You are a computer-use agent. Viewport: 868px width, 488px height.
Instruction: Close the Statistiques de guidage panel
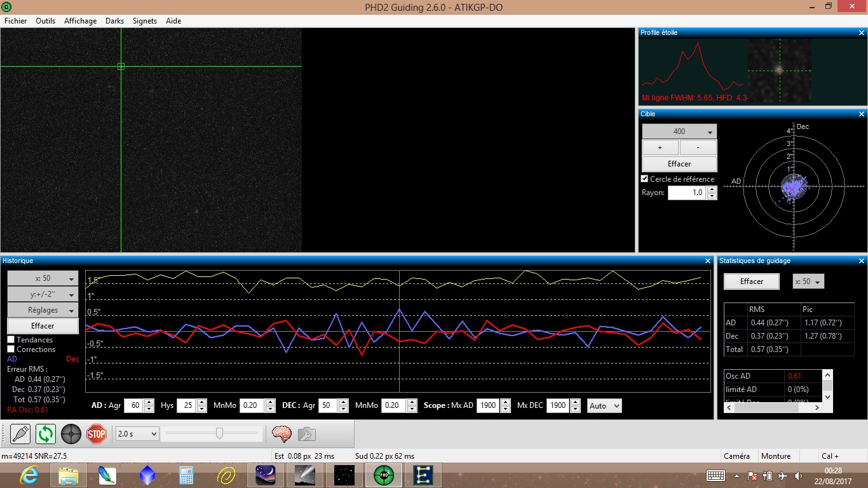(862, 261)
